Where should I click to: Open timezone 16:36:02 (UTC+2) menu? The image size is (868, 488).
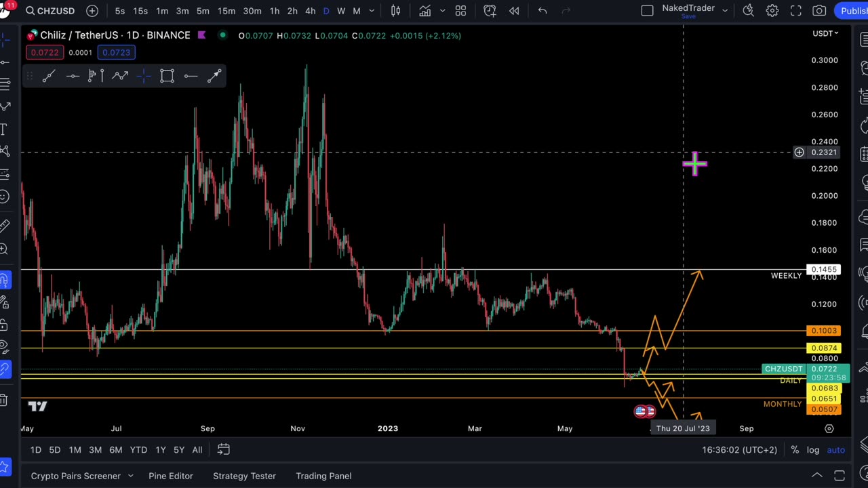[739, 450]
